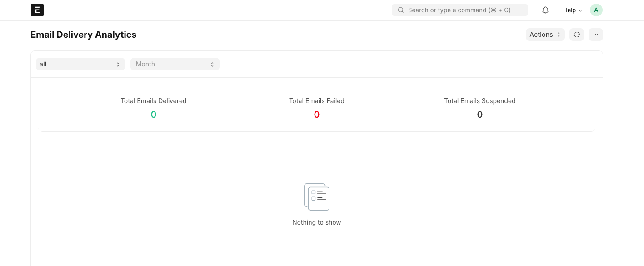Image resolution: width=644 pixels, height=266 pixels.
Task: Expand the Help dropdown menu
Action: point(572,10)
